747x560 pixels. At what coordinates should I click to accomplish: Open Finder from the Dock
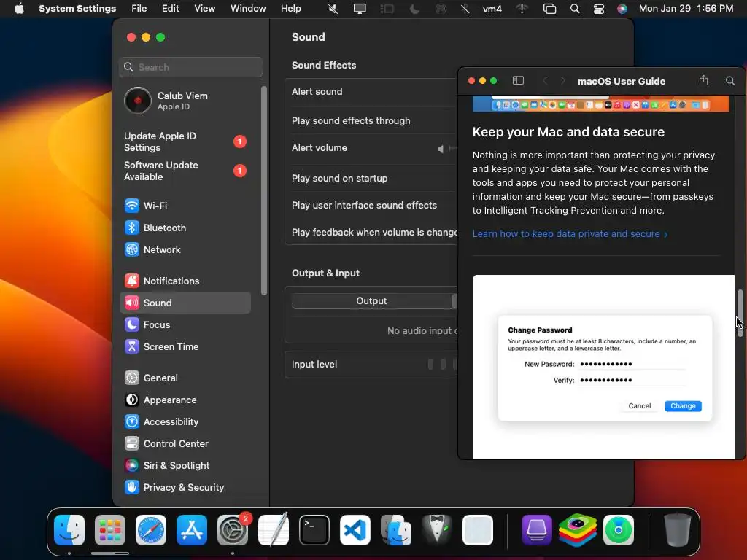click(69, 530)
